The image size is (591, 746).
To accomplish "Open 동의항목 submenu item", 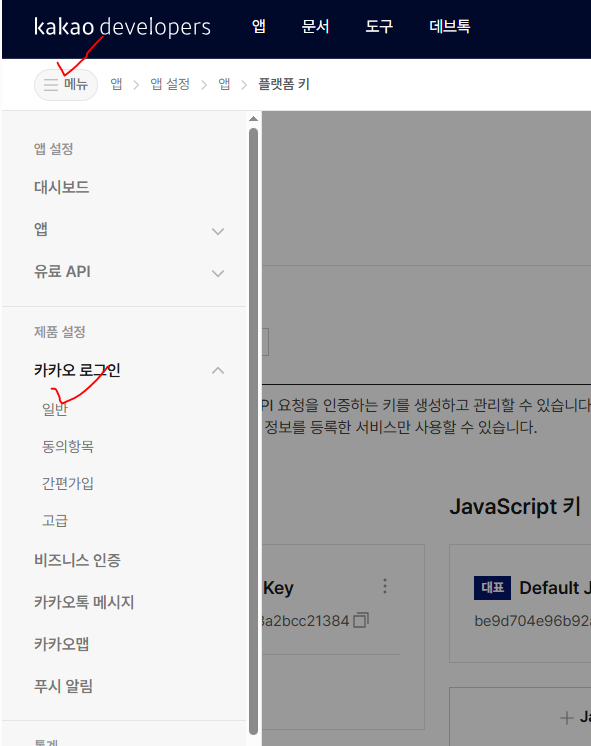I will tap(68, 446).
